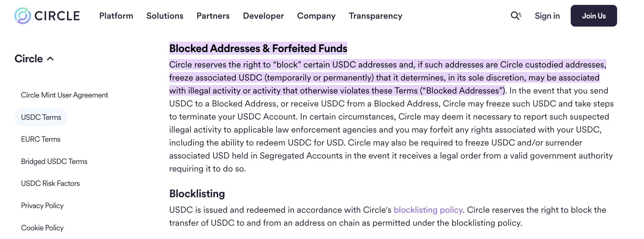644x239 pixels.
Task: Open Bridged USDC Terms
Action: 54,162
